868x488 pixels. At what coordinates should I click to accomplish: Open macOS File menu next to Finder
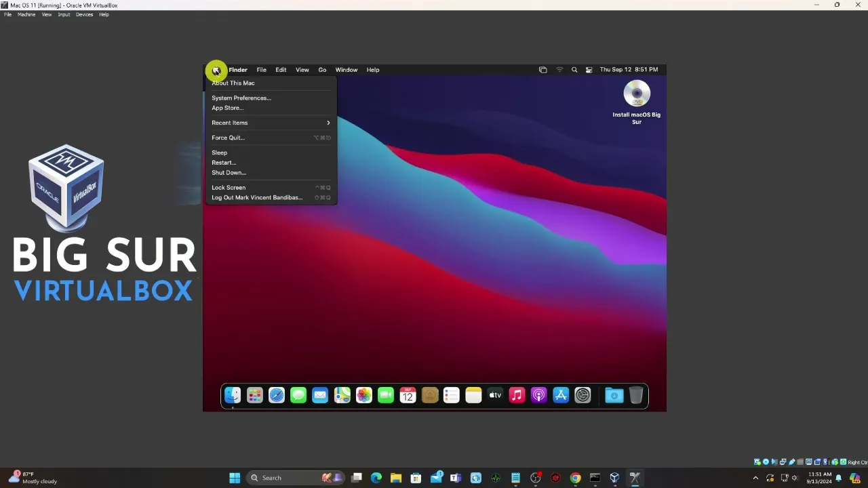coord(261,70)
